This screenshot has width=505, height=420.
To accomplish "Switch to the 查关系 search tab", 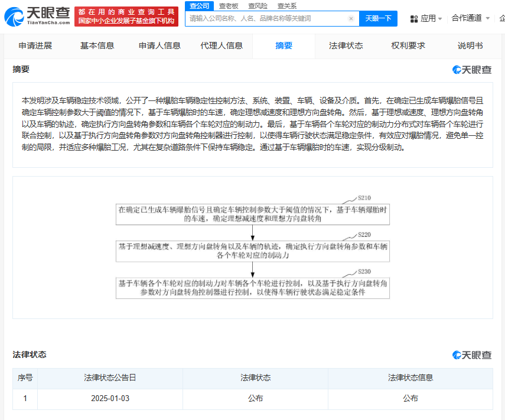I will (287, 5).
